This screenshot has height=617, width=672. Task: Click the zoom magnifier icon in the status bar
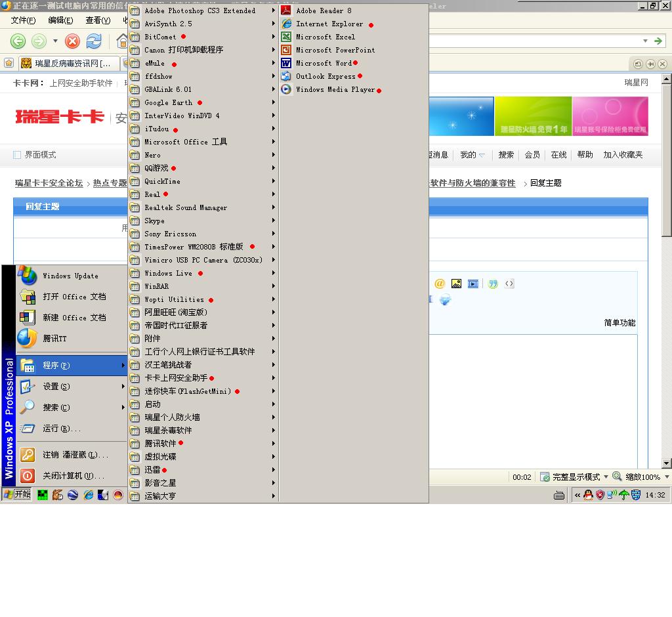(617, 477)
